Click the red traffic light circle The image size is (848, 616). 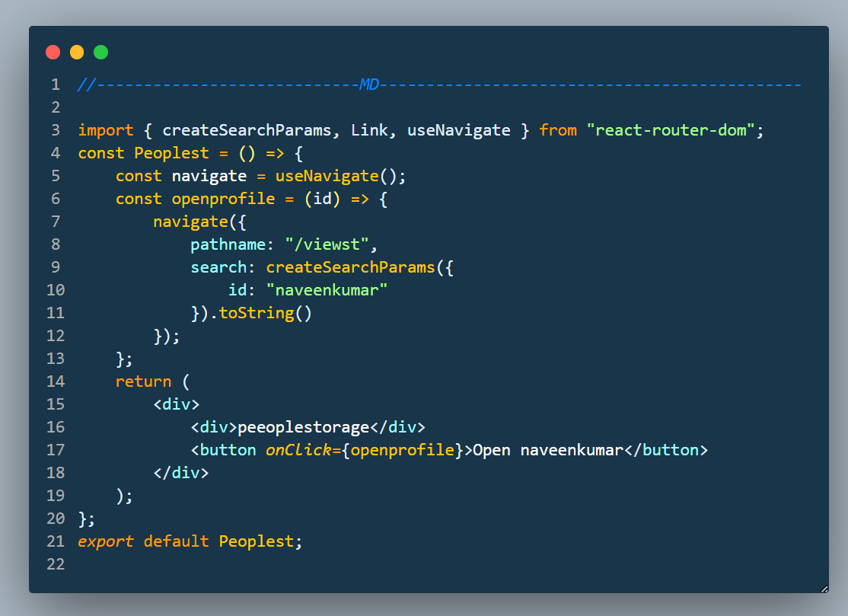[53, 52]
